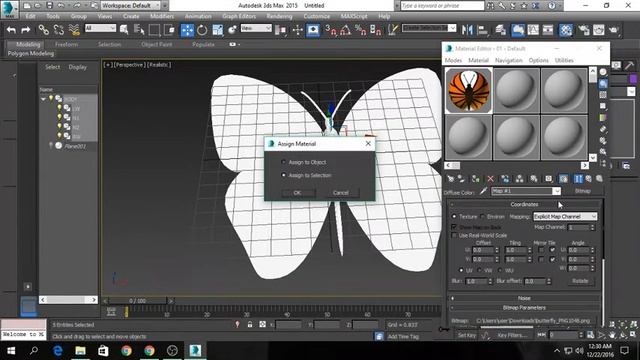Toggle Show Map on Back checkbox

pos(454,227)
